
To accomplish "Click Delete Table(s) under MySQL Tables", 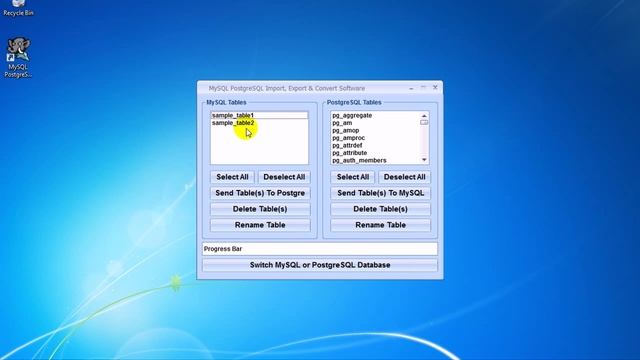I will 260,209.
